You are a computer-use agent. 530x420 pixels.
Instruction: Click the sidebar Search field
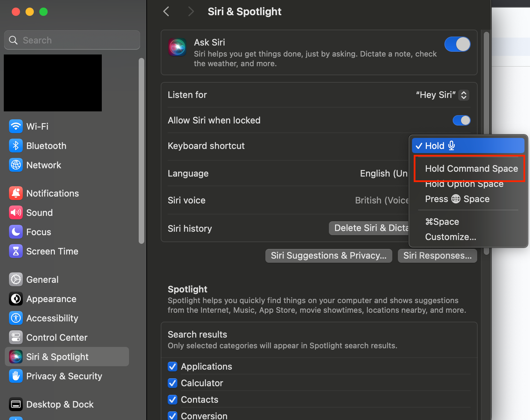click(x=72, y=40)
